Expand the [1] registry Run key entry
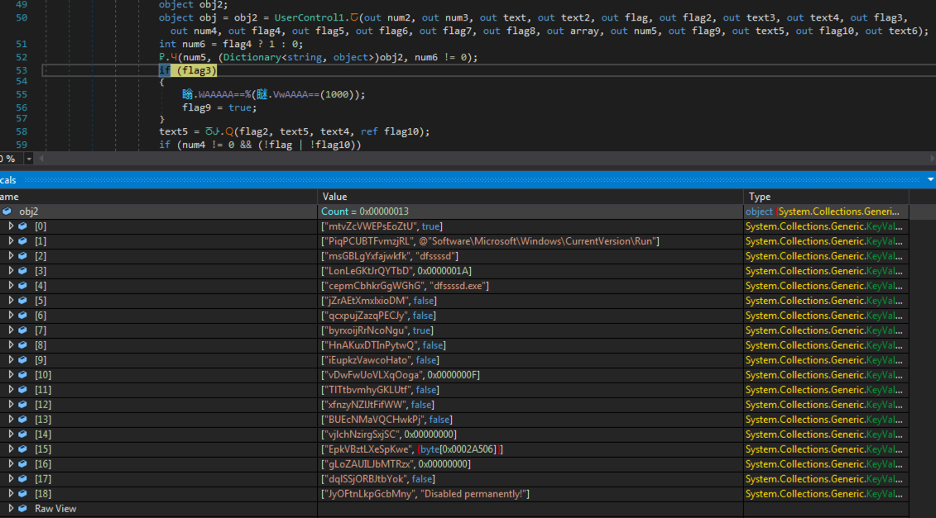The image size is (936, 518). click(x=11, y=242)
